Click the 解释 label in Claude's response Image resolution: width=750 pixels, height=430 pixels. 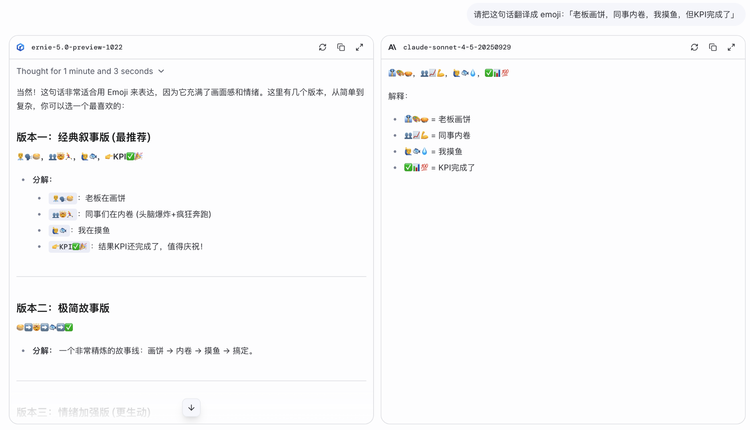click(x=398, y=96)
